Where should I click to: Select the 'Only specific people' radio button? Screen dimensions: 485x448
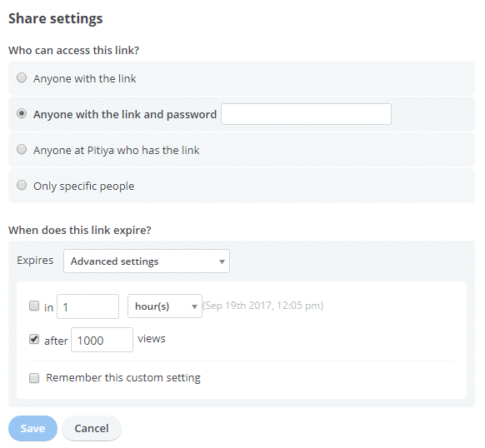[x=22, y=185]
